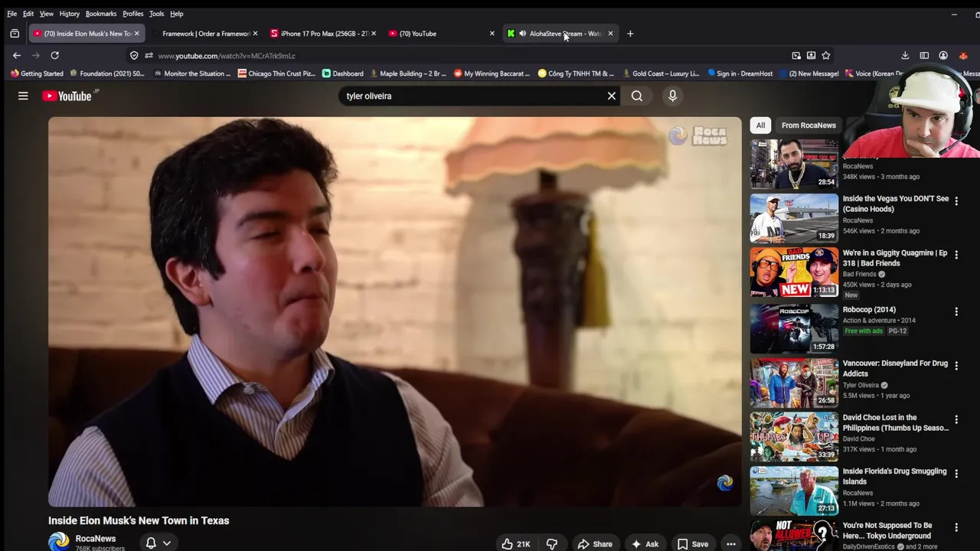Open the Edit menu

[28, 14]
